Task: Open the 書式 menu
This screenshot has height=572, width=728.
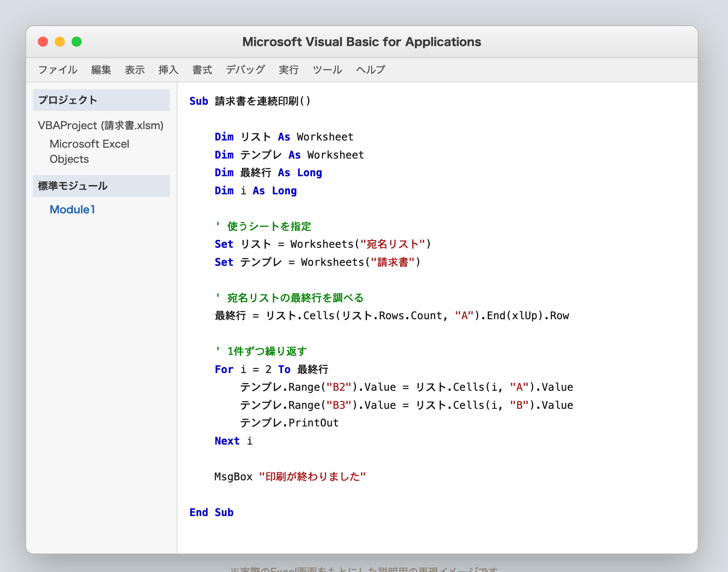Action: pos(202,70)
